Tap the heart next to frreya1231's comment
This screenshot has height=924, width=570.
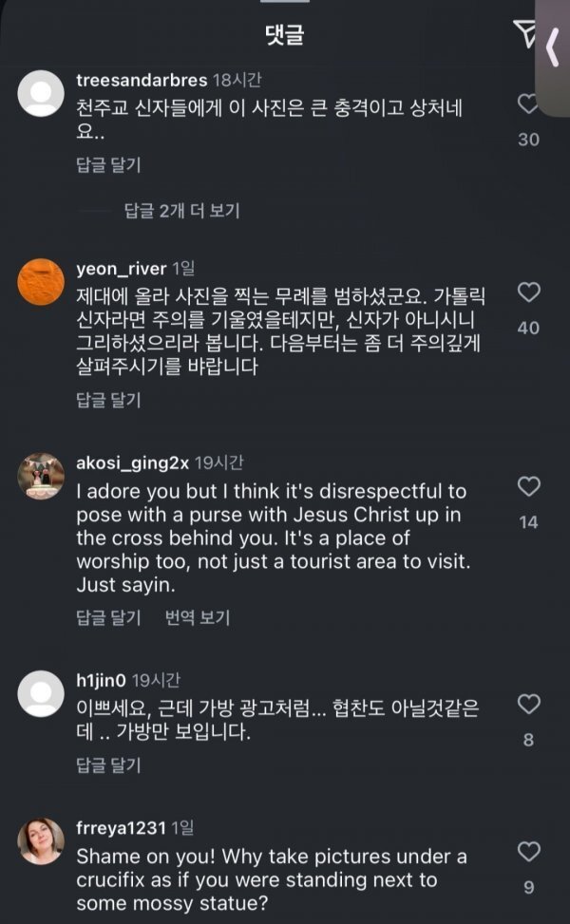tap(529, 852)
